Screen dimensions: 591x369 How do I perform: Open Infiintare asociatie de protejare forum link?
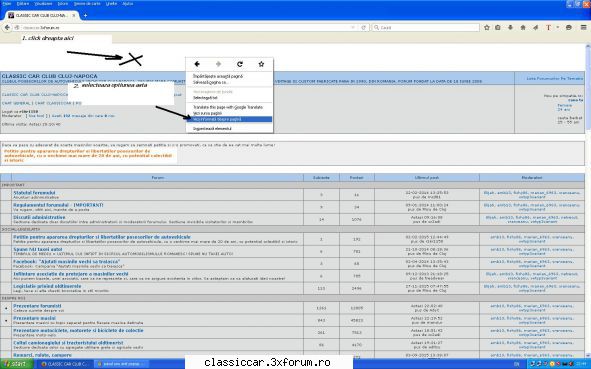point(71,274)
